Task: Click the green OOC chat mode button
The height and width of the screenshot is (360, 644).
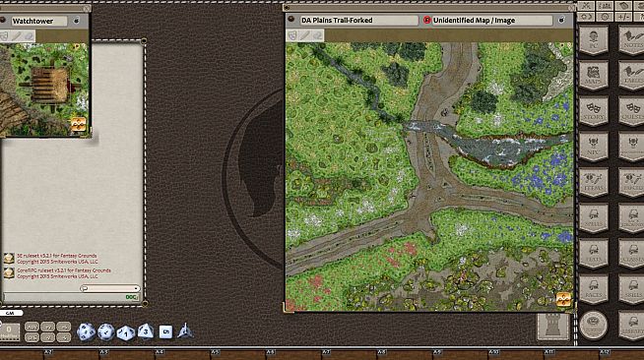Action: (x=131, y=297)
